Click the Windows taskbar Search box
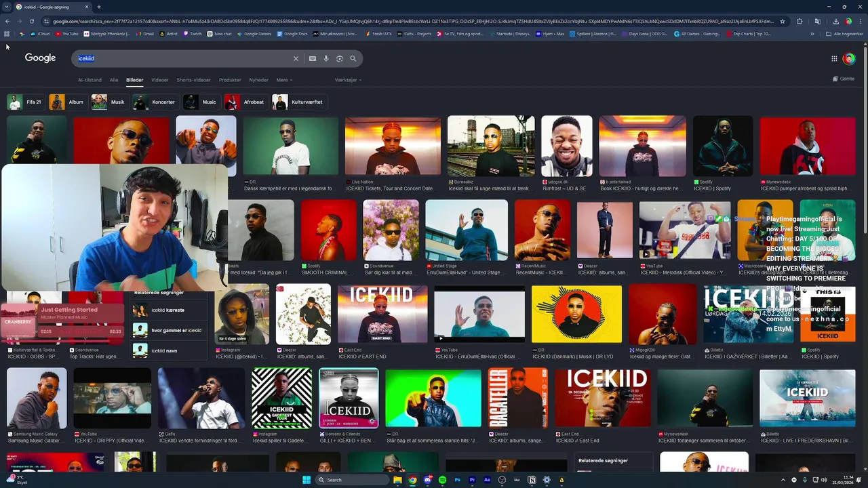 pos(353,480)
